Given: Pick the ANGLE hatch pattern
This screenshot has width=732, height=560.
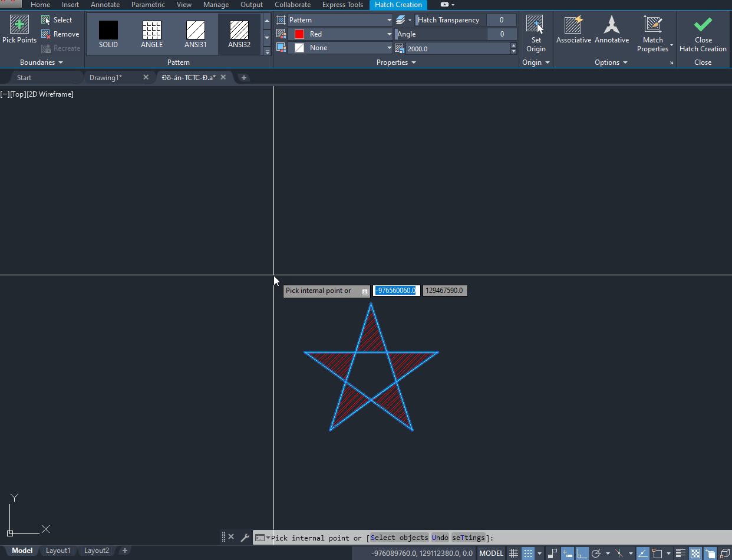Looking at the screenshot, I should 152,34.
